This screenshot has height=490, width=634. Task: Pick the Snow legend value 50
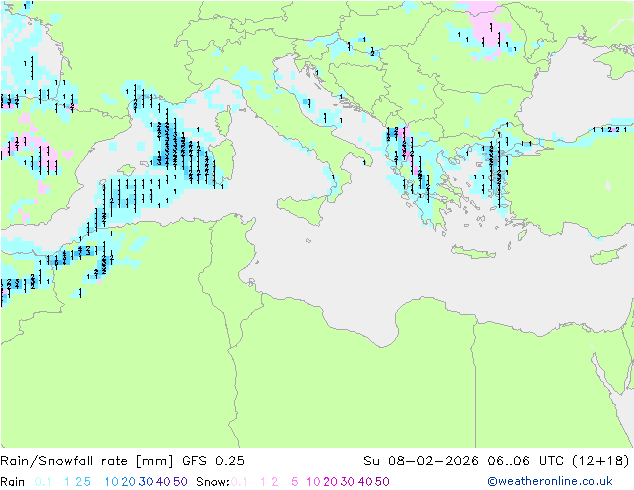383,482
